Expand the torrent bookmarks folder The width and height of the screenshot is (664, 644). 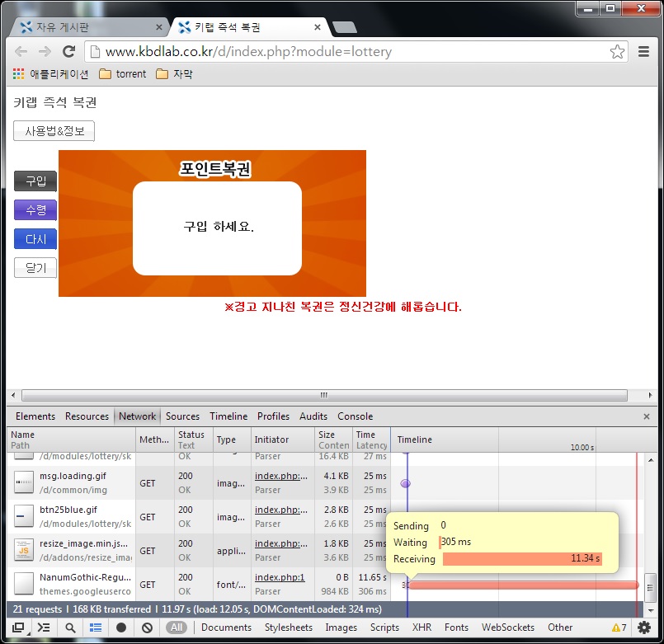coord(122,73)
